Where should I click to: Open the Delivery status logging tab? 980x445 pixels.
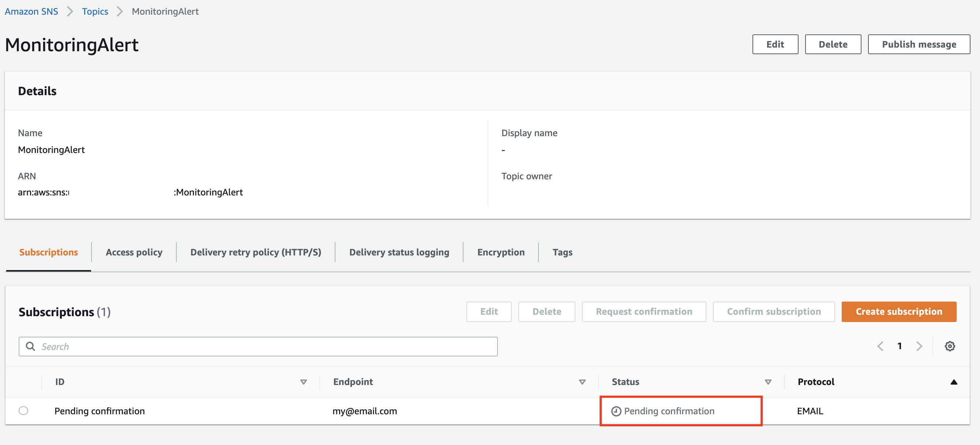[x=399, y=252]
